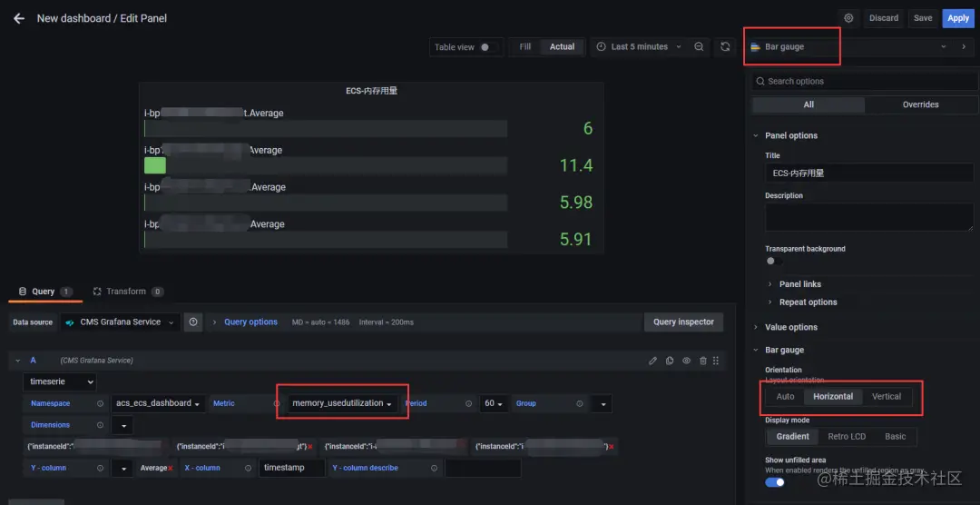Collapse the options pane with right chevron
The width and height of the screenshot is (980, 505).
click(964, 47)
